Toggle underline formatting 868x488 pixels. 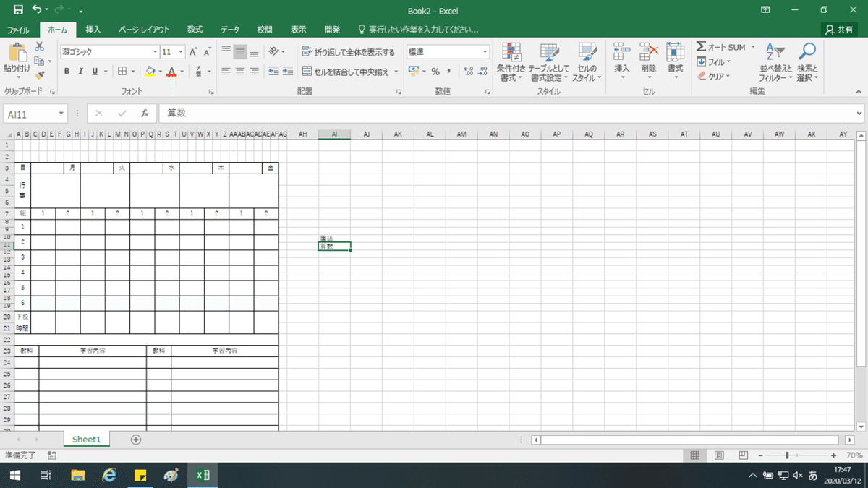[x=95, y=71]
